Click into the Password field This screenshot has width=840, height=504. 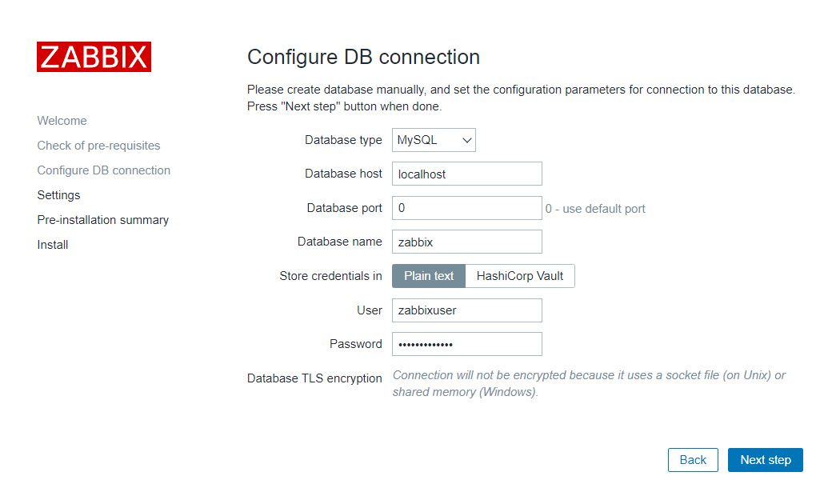(x=466, y=344)
